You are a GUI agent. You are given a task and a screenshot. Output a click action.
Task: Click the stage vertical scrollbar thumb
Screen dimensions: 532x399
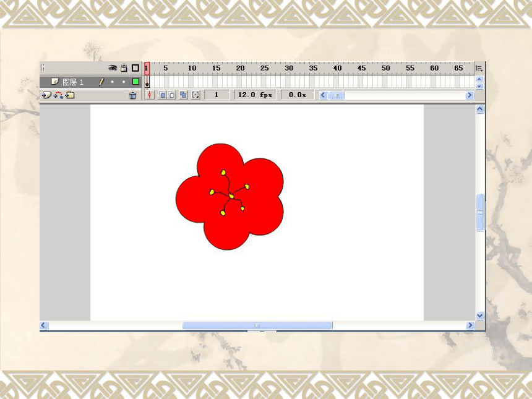[480, 212]
